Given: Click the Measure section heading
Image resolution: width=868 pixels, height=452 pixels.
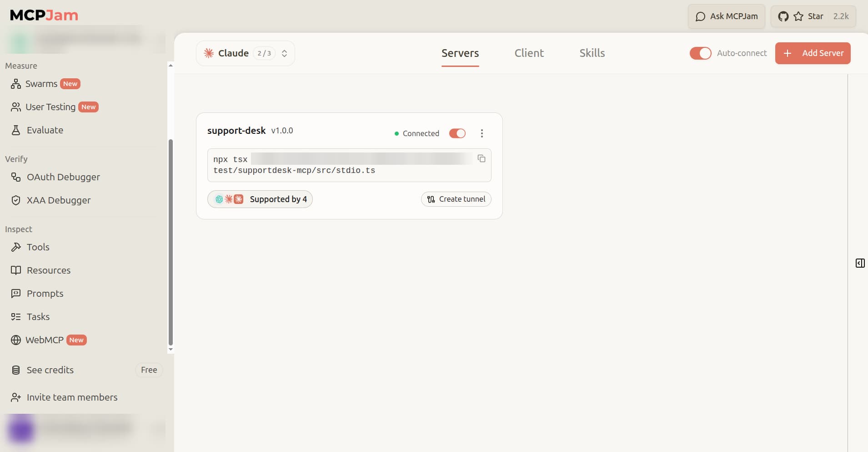Looking at the screenshot, I should point(21,66).
